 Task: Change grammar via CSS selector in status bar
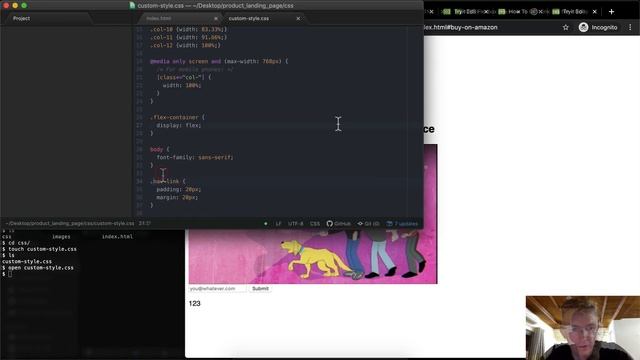coord(315,224)
